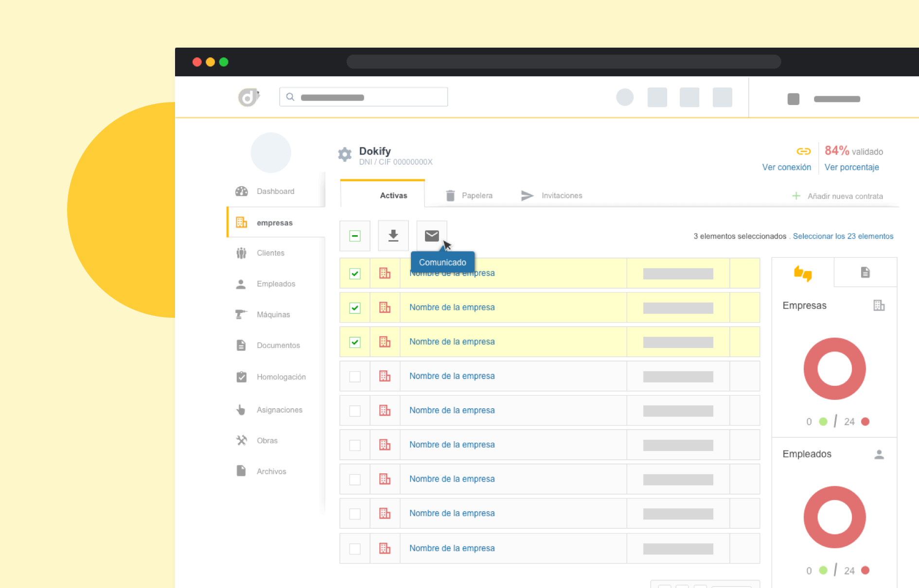Click the Invitaciones paper plane icon
The image size is (919, 588).
coord(527,195)
